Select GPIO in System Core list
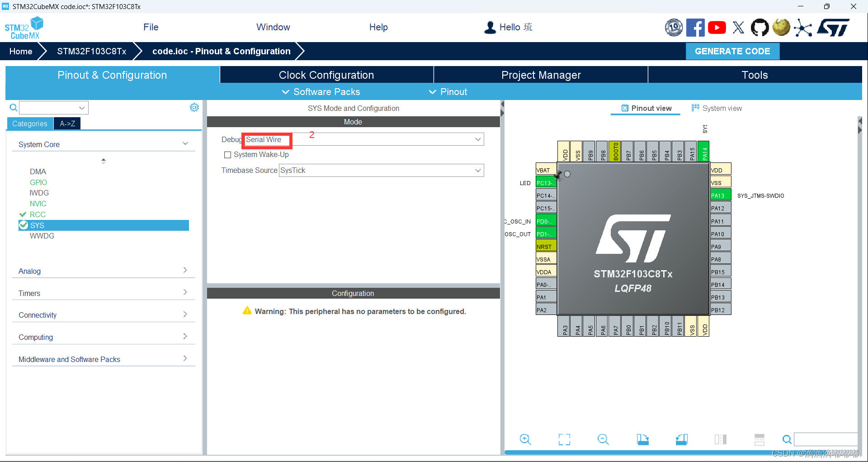868x462 pixels. point(38,182)
